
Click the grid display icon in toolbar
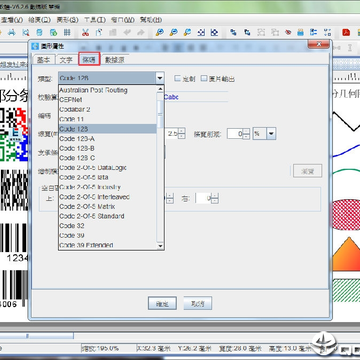coord(67,32)
